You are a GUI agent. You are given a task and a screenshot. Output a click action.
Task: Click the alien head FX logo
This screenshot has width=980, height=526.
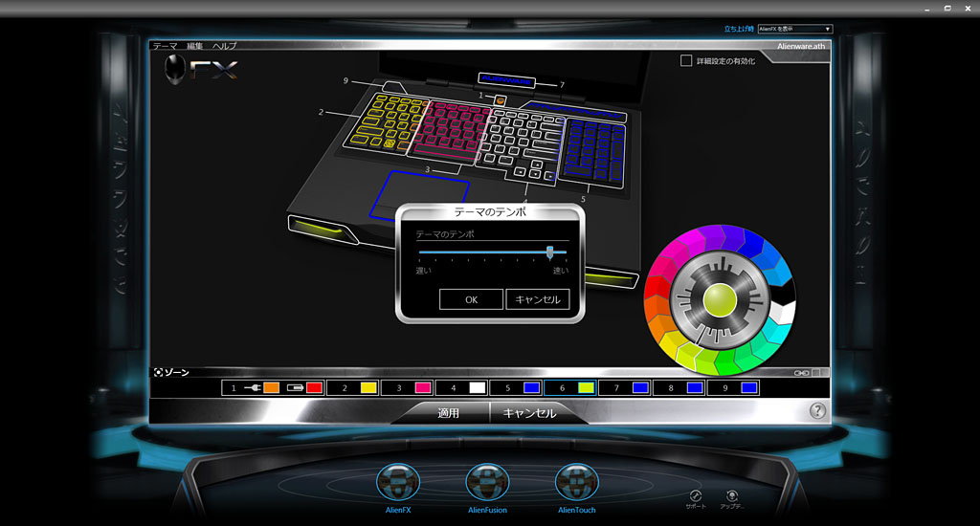pos(176,69)
